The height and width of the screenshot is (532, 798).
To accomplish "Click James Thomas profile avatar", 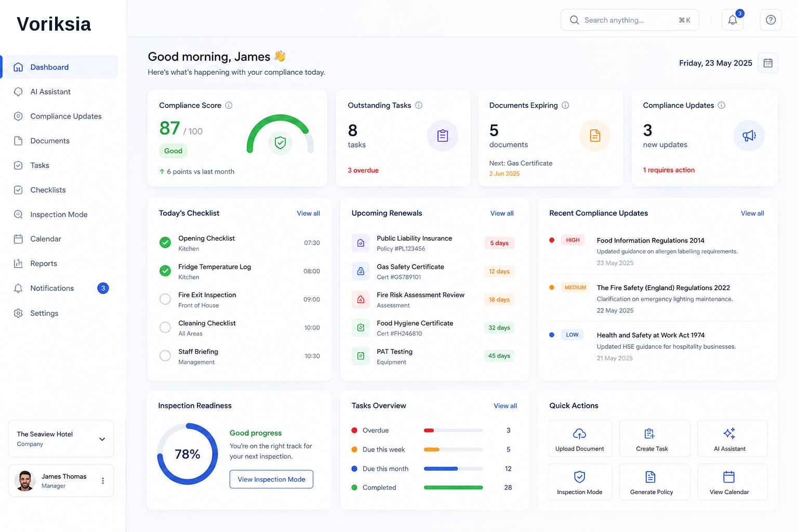I will [24, 481].
